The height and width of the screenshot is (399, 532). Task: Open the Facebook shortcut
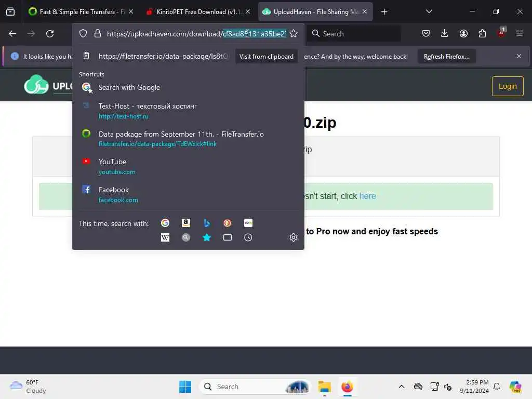pos(188,194)
